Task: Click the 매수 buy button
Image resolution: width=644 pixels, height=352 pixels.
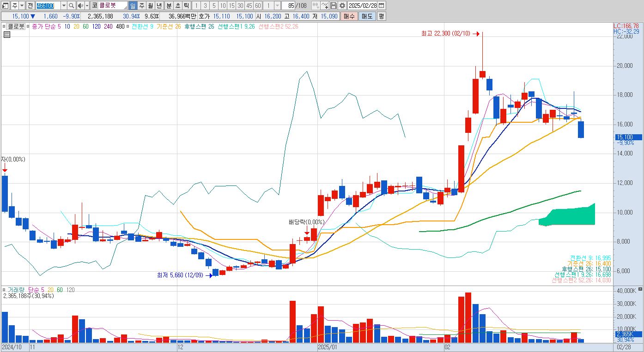Action: click(349, 16)
